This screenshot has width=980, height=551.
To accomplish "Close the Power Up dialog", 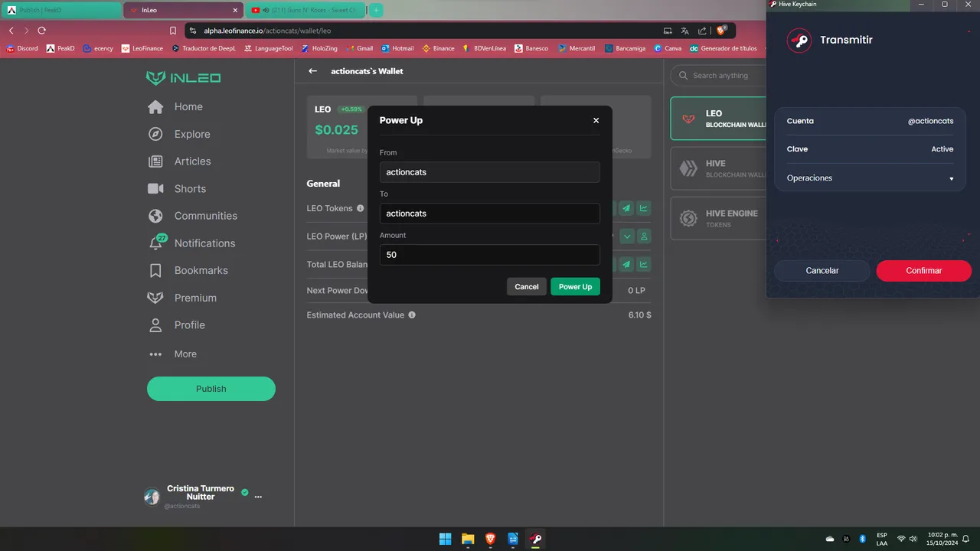I will pyautogui.click(x=596, y=120).
